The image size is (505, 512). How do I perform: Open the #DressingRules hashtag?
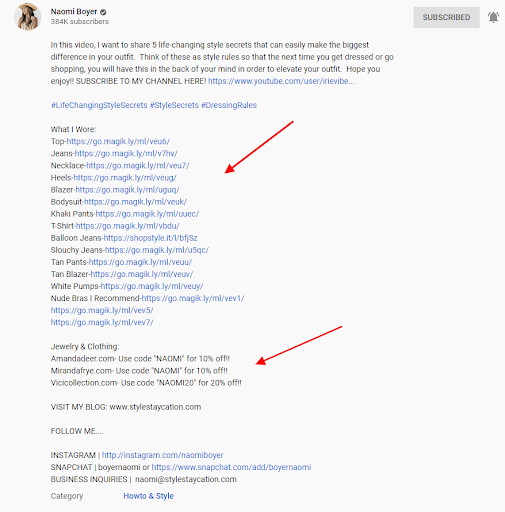(x=229, y=105)
